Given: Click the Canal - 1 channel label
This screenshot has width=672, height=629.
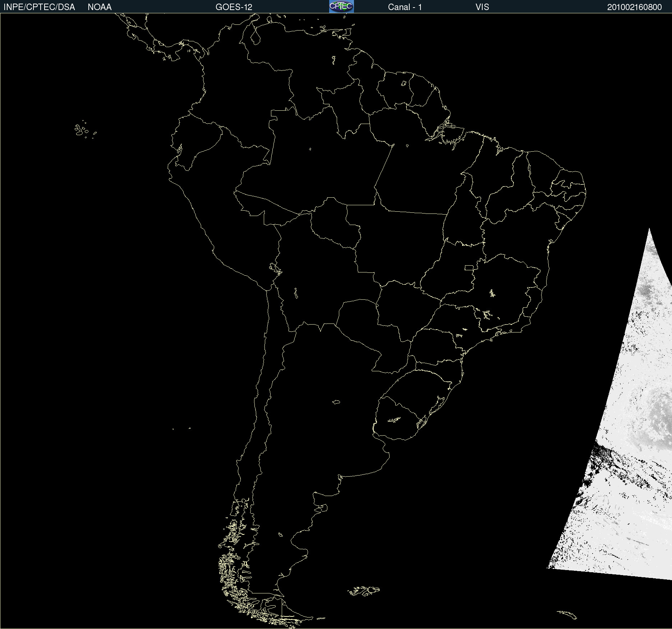Looking at the screenshot, I should (x=405, y=7).
